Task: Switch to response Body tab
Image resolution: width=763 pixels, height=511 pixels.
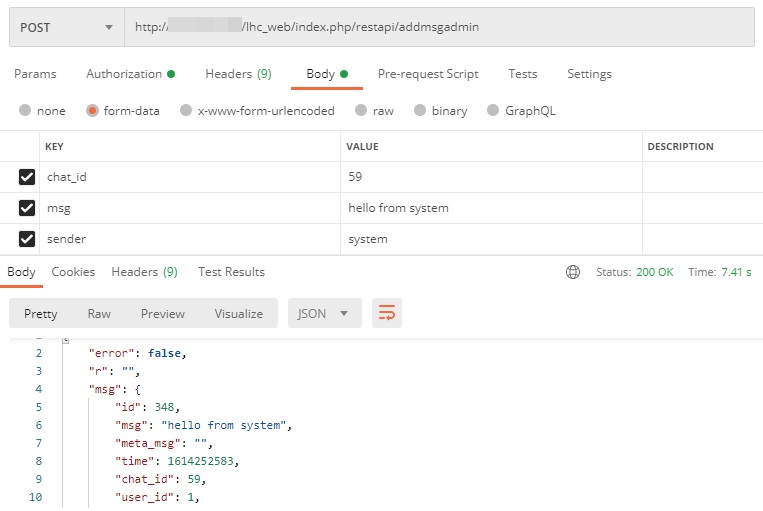Action: 21,272
